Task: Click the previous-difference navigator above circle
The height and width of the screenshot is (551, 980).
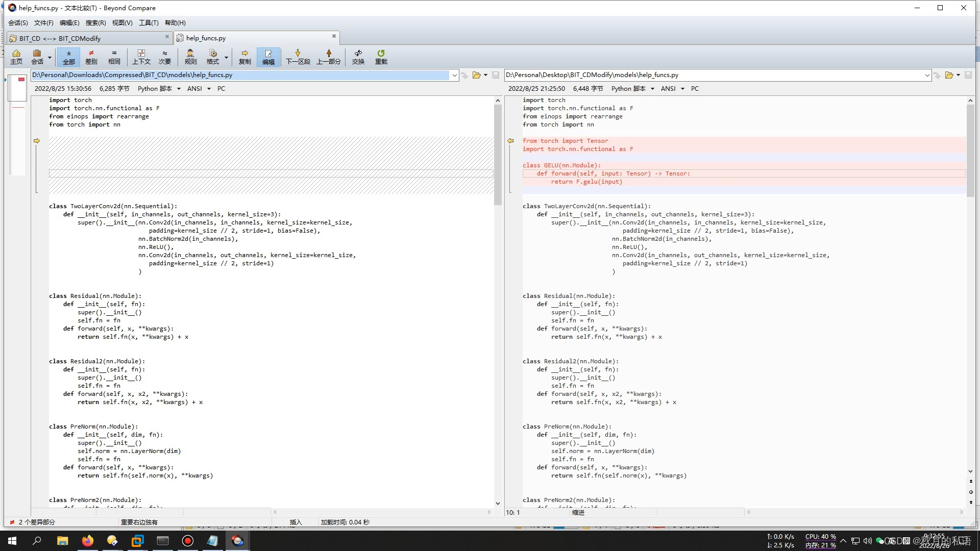Action: click(971, 482)
